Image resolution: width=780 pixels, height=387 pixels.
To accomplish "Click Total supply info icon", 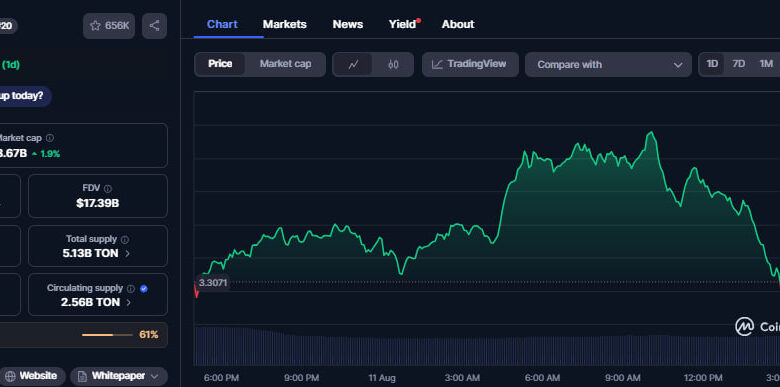I will pyautogui.click(x=125, y=239).
